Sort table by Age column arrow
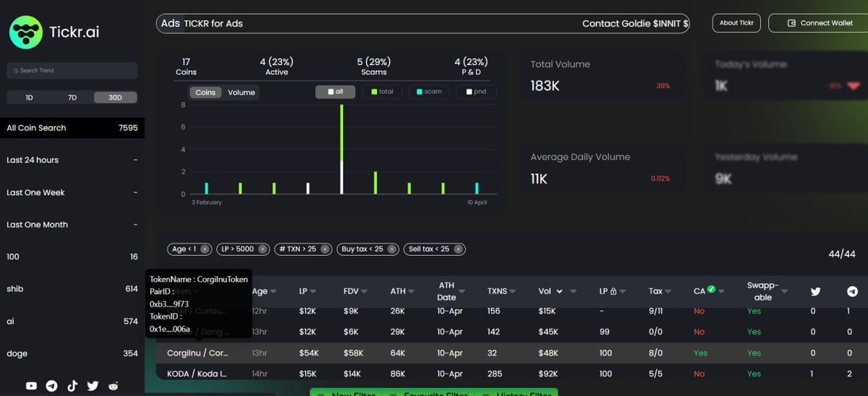This screenshot has width=868, height=396. pyautogui.click(x=274, y=292)
